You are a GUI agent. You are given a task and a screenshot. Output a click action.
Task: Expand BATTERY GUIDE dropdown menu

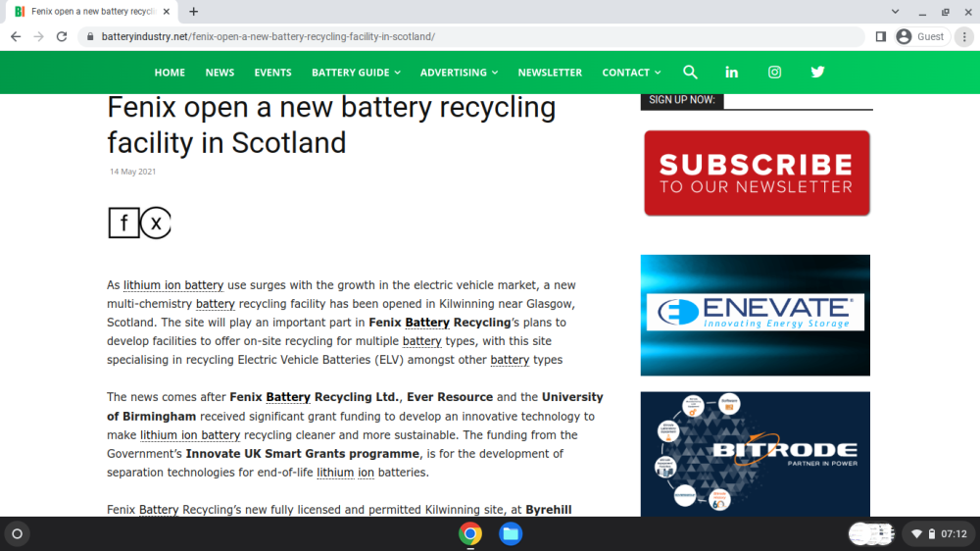coord(357,73)
